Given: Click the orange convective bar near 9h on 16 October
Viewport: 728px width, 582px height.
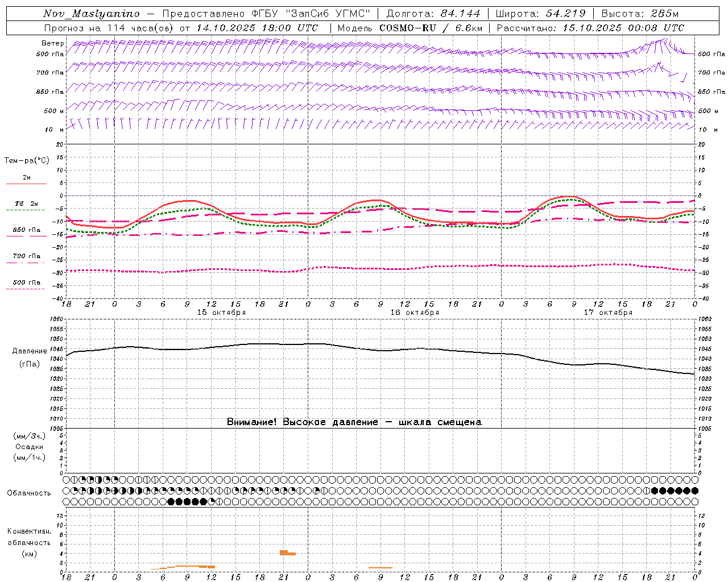Looking at the screenshot, I should 380,567.
